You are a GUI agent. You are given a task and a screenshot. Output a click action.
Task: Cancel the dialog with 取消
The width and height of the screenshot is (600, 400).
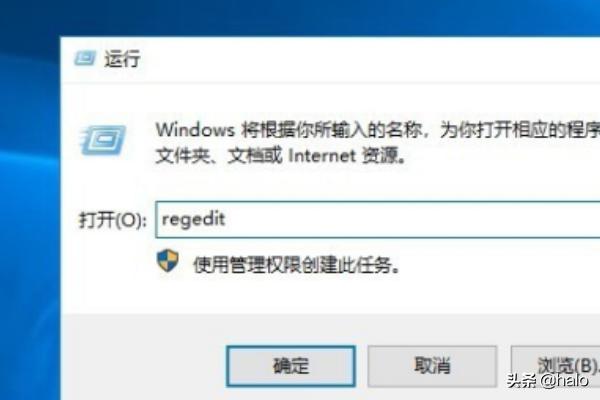[x=432, y=366]
